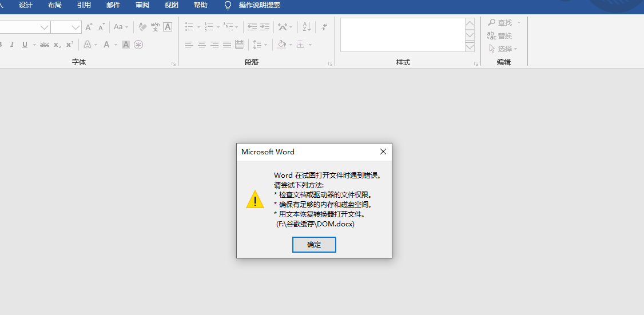Open the font size combo box

(x=66, y=27)
